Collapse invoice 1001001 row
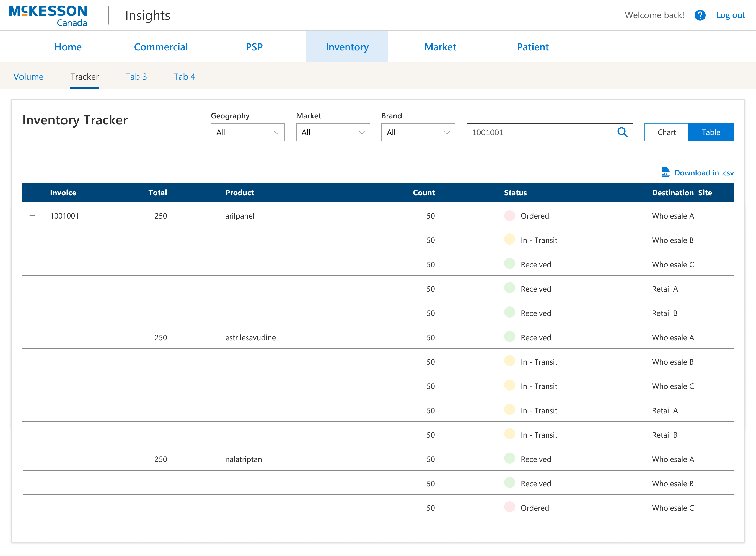 coord(32,216)
